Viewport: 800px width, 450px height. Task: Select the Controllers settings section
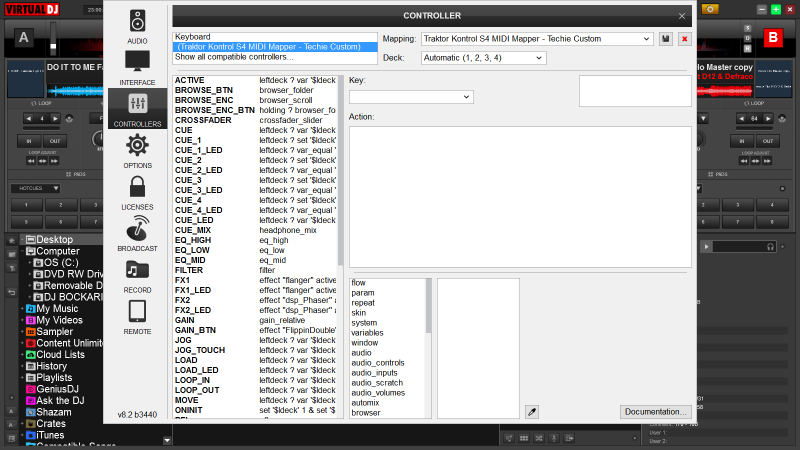(x=137, y=109)
